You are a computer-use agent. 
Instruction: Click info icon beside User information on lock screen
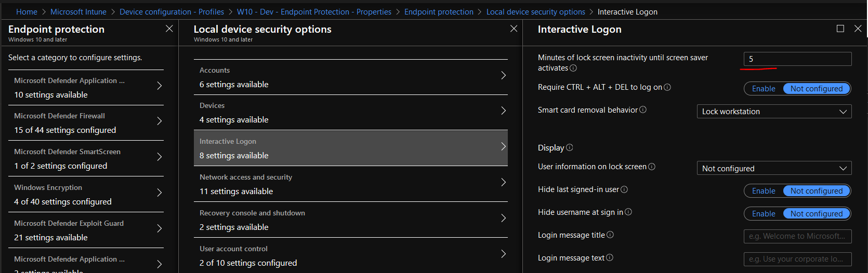click(x=652, y=167)
